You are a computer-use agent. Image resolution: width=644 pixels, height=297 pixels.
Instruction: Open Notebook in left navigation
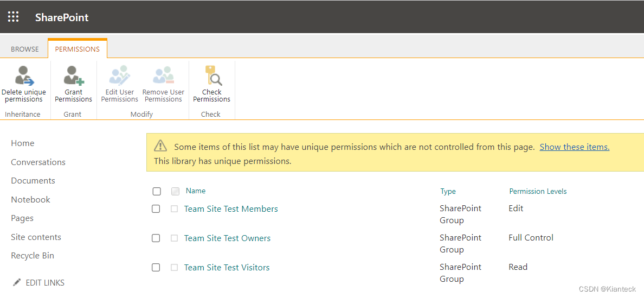pos(30,199)
